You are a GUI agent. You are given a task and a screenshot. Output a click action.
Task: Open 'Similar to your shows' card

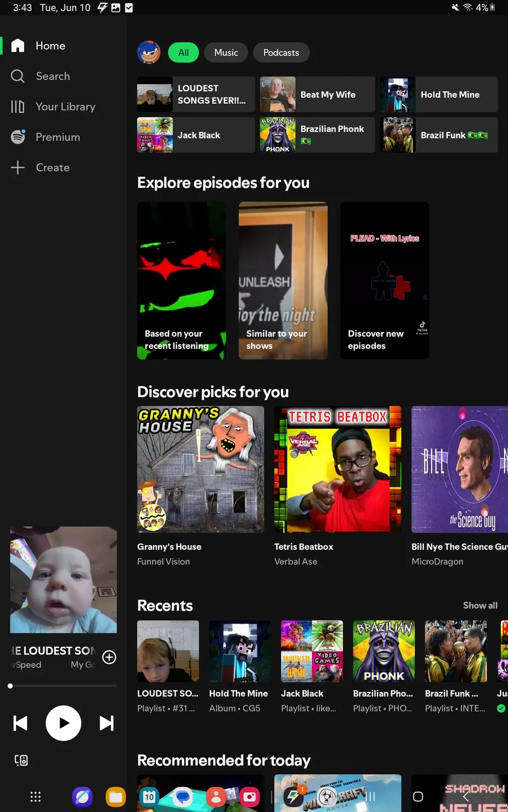click(x=283, y=280)
